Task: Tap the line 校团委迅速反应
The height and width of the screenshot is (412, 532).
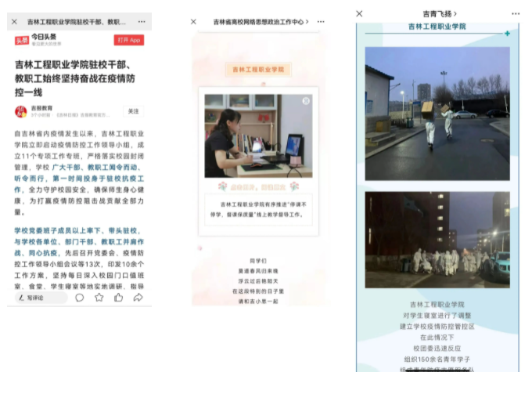Action: click(437, 349)
